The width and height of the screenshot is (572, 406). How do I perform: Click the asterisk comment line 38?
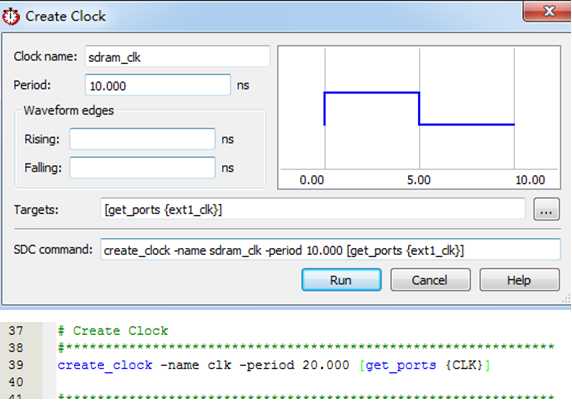click(x=306, y=347)
